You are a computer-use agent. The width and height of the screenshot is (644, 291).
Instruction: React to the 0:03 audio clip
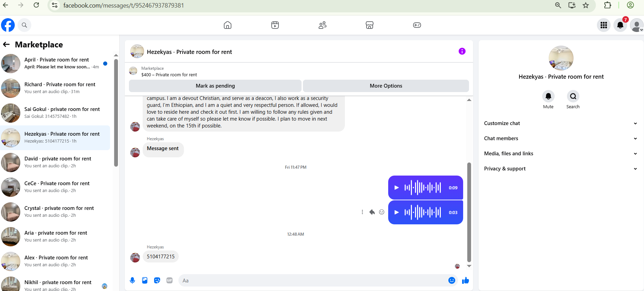[x=382, y=212]
